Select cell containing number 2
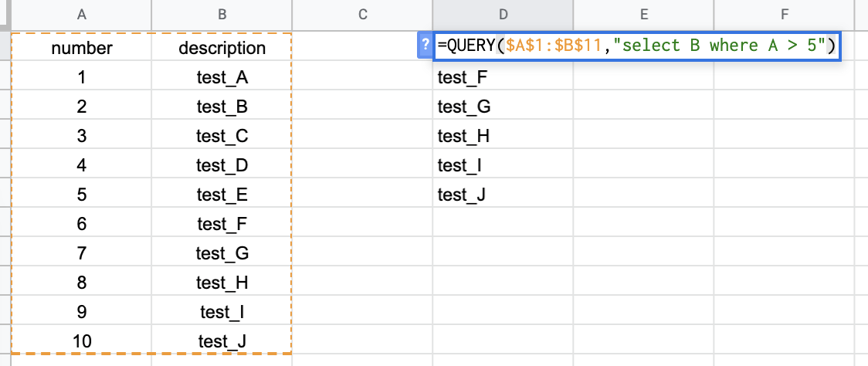The image size is (868, 366). tap(81, 107)
